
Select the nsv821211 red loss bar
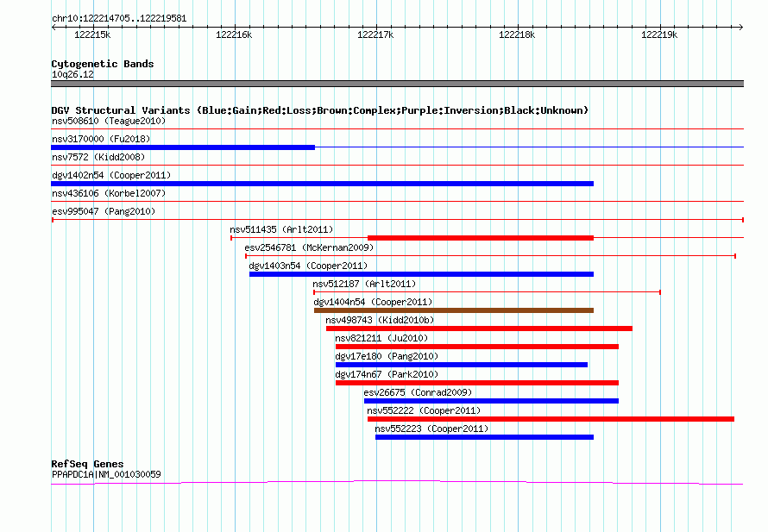[477, 347]
